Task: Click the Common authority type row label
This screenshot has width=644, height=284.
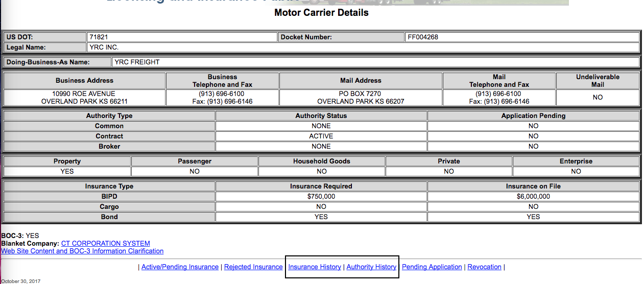Action: coord(109,126)
